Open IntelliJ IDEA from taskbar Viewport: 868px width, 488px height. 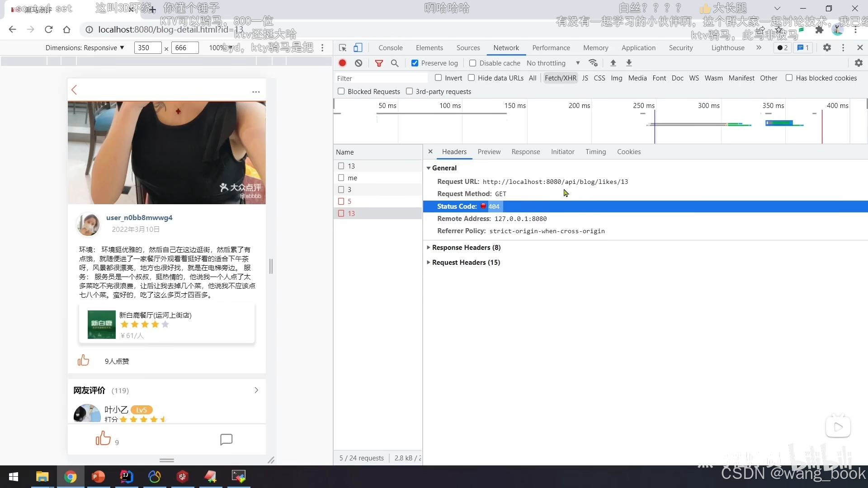127,477
